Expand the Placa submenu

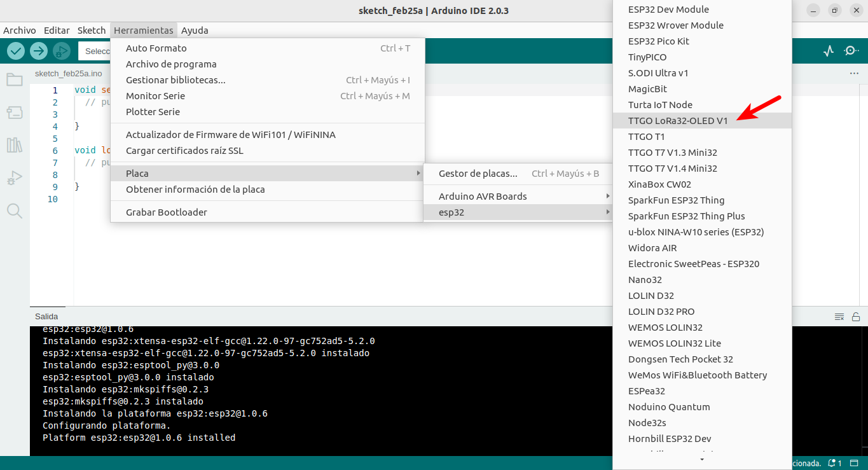point(267,174)
